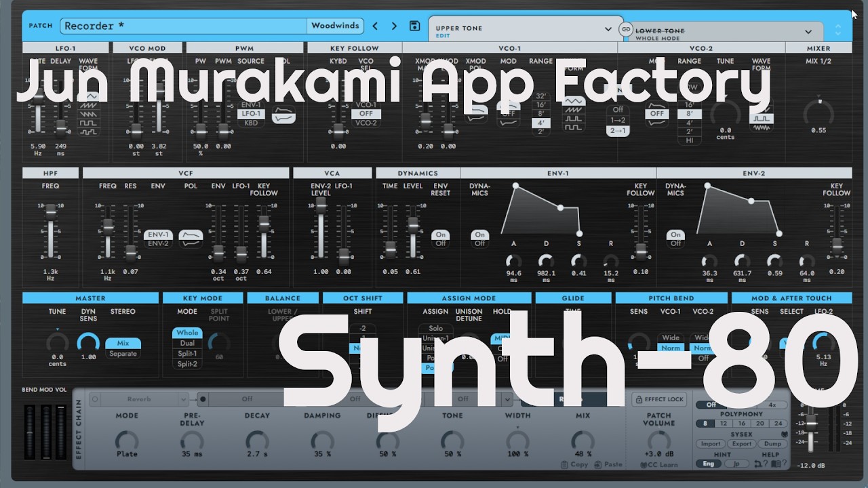Select the VCO-1 square waveform icon
This screenshot has height=488, width=868.
pos(574,127)
